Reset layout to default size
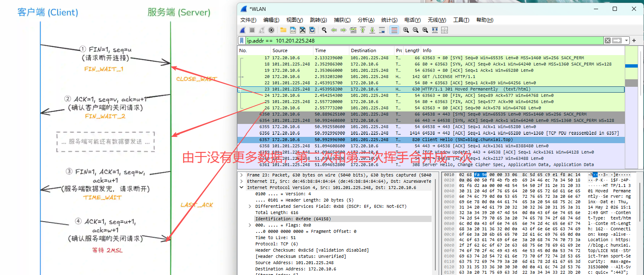644x275 pixels. pos(434,30)
